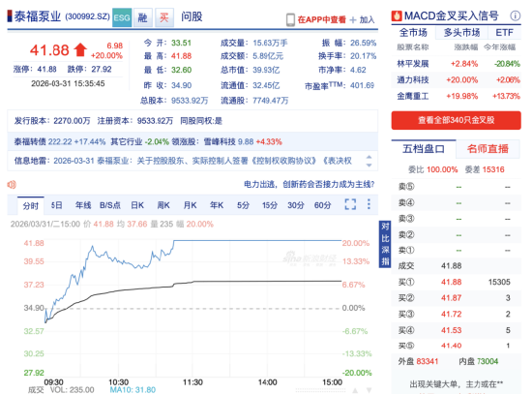Screen dimensions: 532x394
Task: Click the 买 buy badge
Action: click(164, 17)
